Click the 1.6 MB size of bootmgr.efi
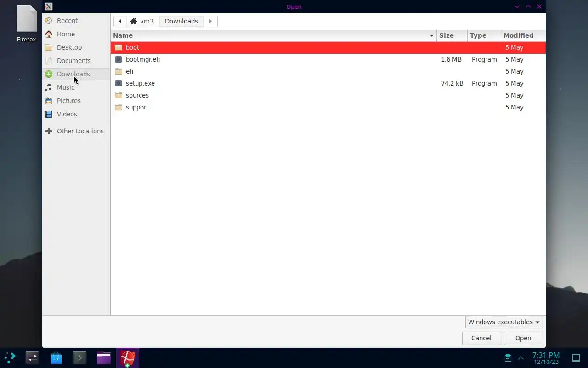 point(451,59)
